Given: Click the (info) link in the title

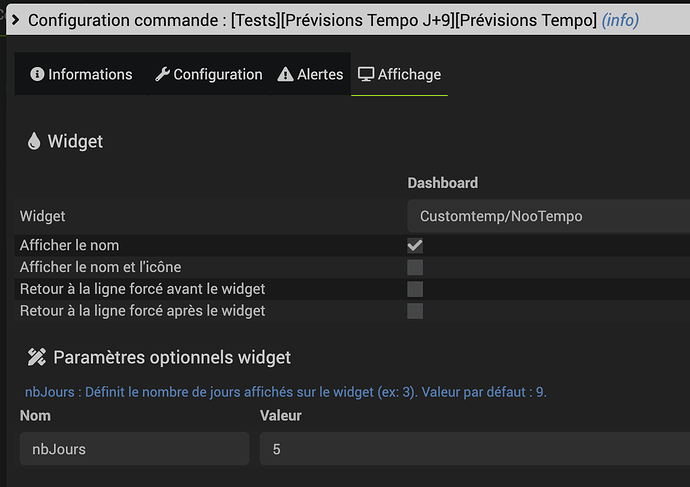Looking at the screenshot, I should point(620,20).
